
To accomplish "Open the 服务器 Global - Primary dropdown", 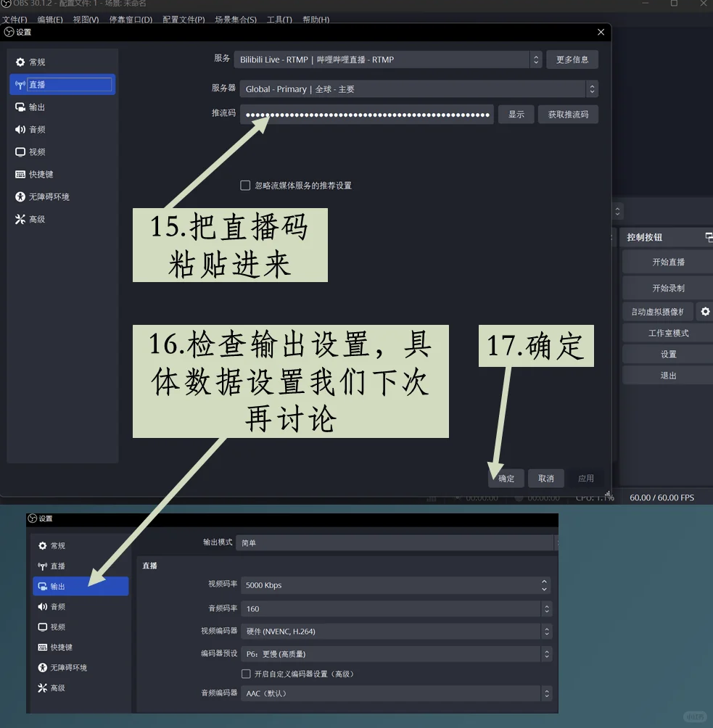I will [592, 89].
